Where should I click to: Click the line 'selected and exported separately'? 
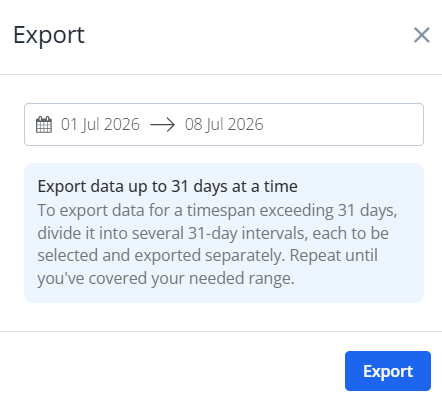[207, 256]
